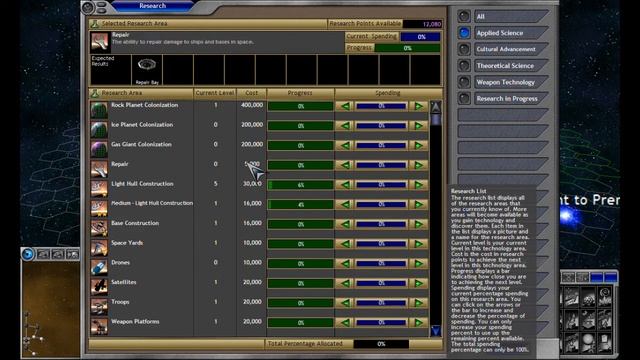640x360 pixels.
Task: Sort by Current Level column header
Action: pos(215,93)
